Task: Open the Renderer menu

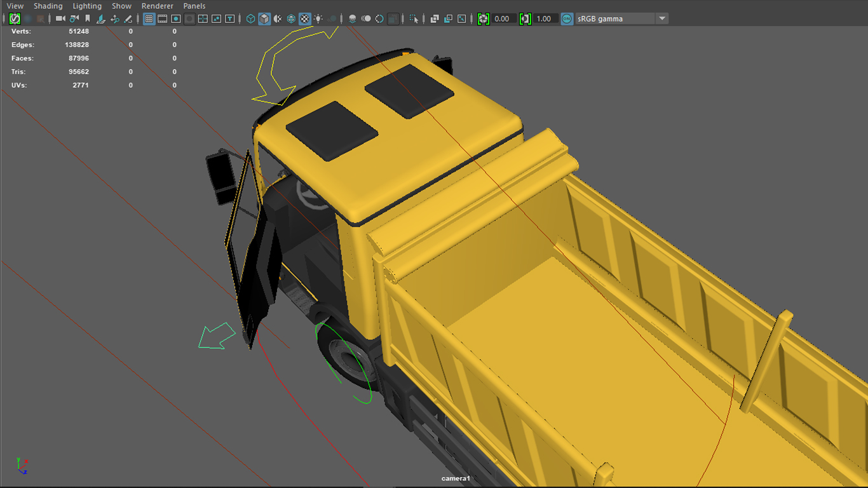Action: coord(158,6)
